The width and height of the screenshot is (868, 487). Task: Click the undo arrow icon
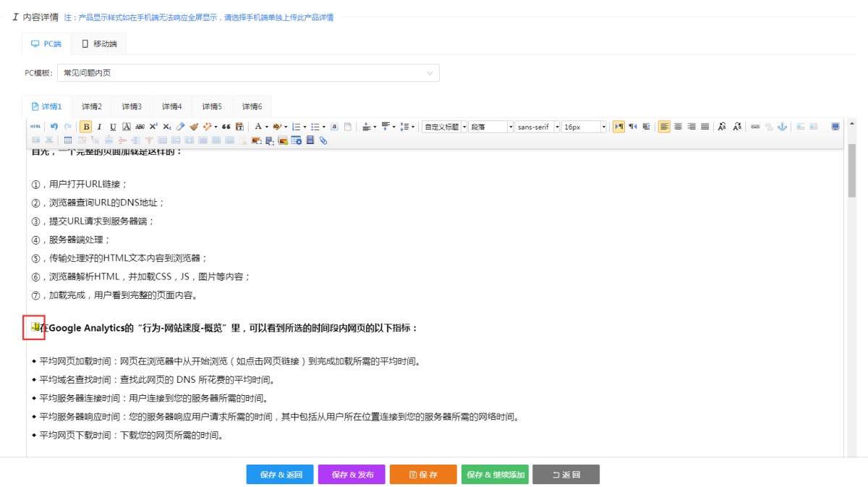54,127
